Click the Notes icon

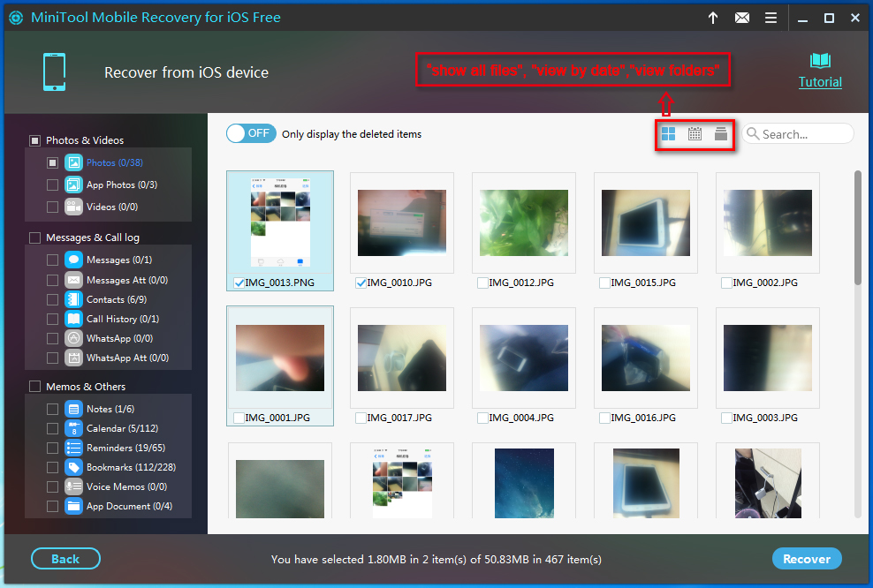point(73,409)
